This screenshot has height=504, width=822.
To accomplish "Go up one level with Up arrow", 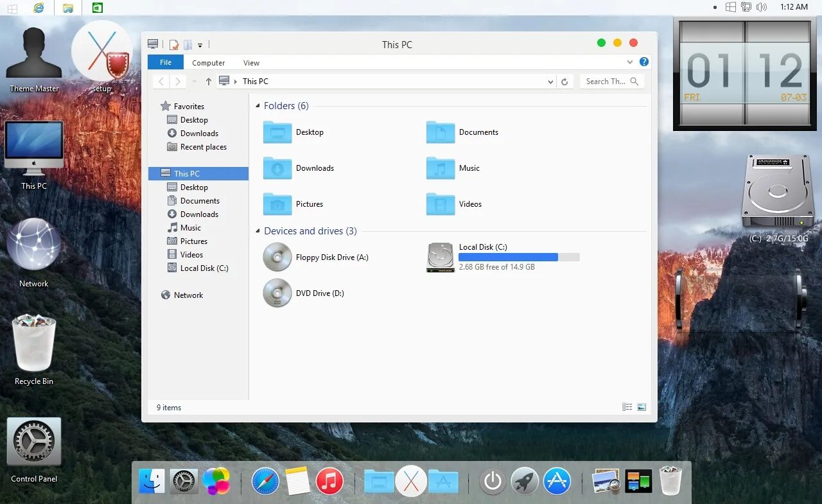I will tap(209, 82).
